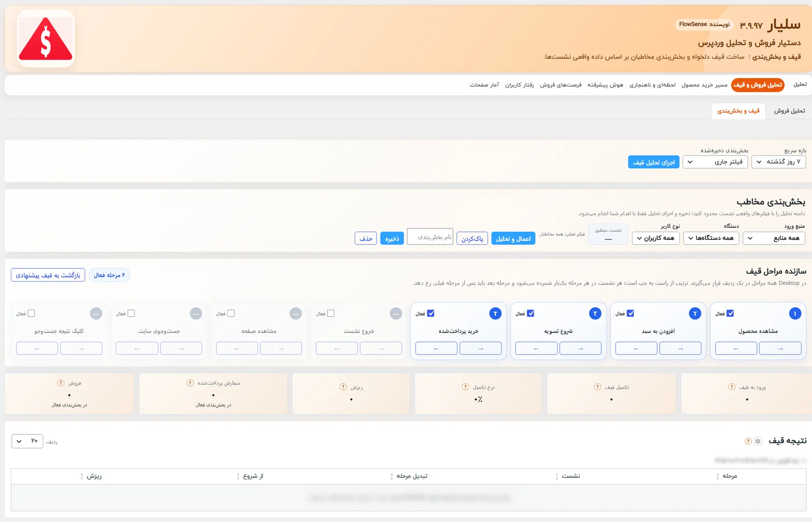
Task: Click the help icon beside سفارش پرداخت‌شده
Action: click(190, 383)
